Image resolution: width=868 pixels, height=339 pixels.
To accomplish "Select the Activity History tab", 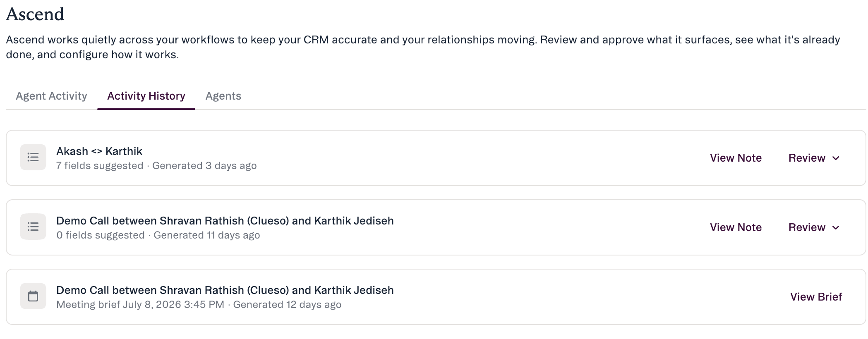I will pyautogui.click(x=146, y=96).
